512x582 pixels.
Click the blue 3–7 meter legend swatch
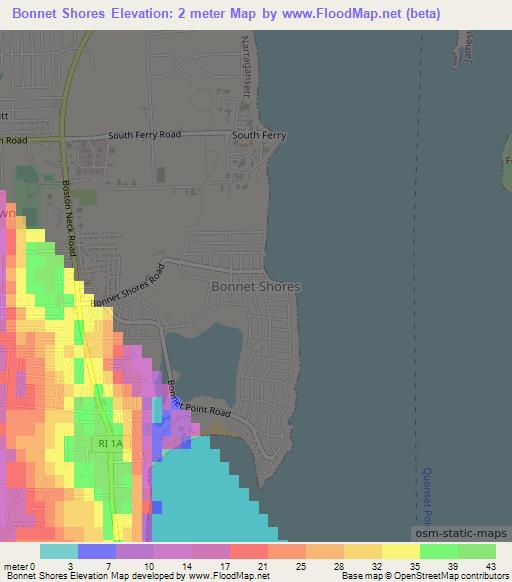pyautogui.click(x=97, y=551)
